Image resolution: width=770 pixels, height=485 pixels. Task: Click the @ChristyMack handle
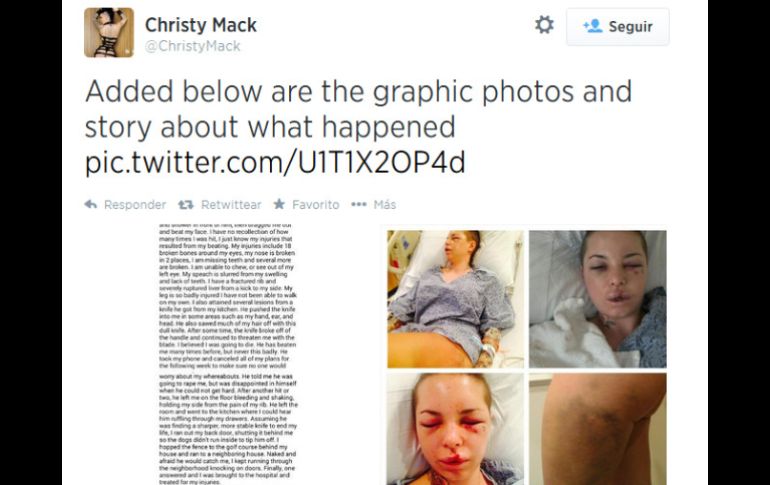point(192,46)
